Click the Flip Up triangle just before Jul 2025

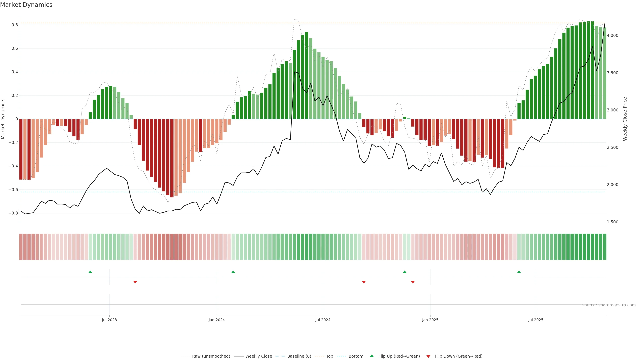pos(519,272)
